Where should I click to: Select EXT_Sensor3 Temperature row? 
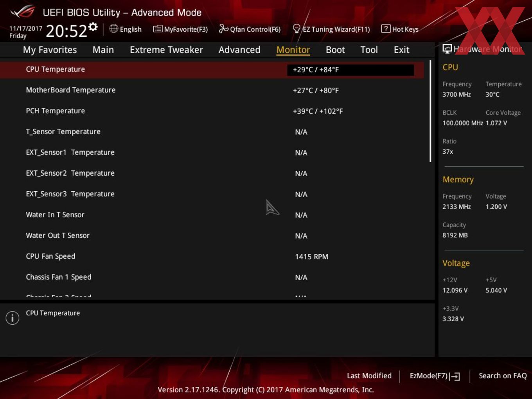(212, 194)
